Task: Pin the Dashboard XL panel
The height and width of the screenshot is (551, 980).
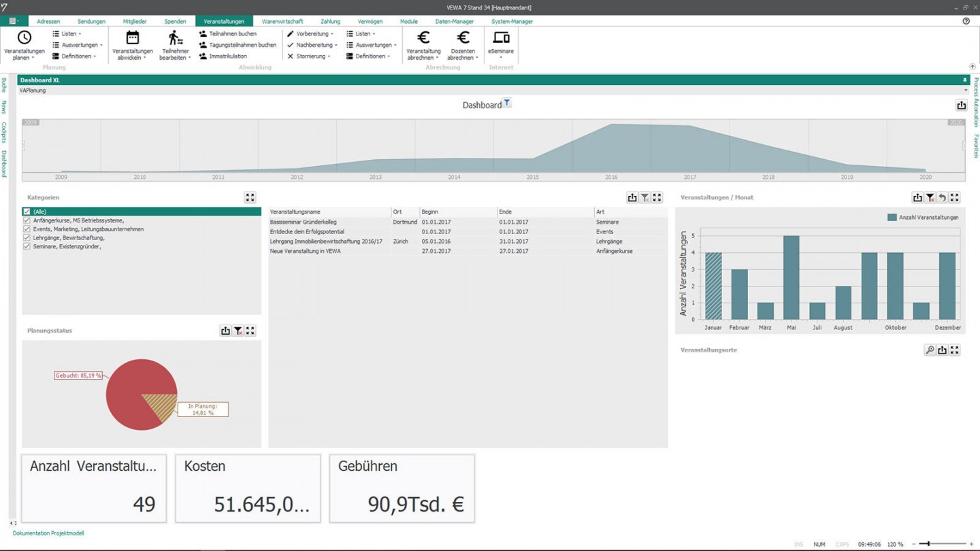Action: point(964,80)
